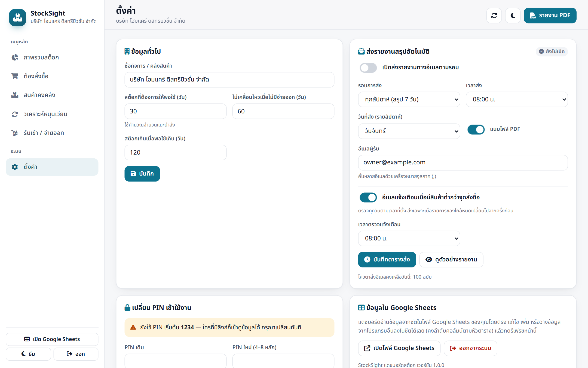Toggle dark mode moon icon in header
The image size is (588, 368).
(x=513, y=16)
